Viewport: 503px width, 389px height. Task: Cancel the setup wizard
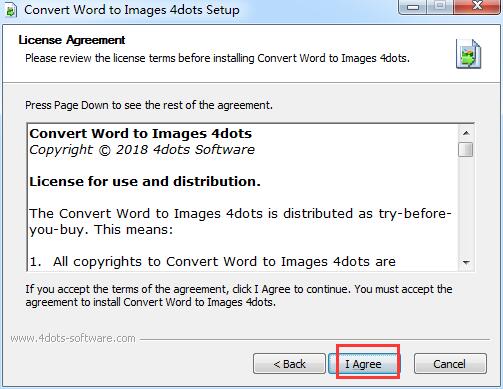coord(450,364)
